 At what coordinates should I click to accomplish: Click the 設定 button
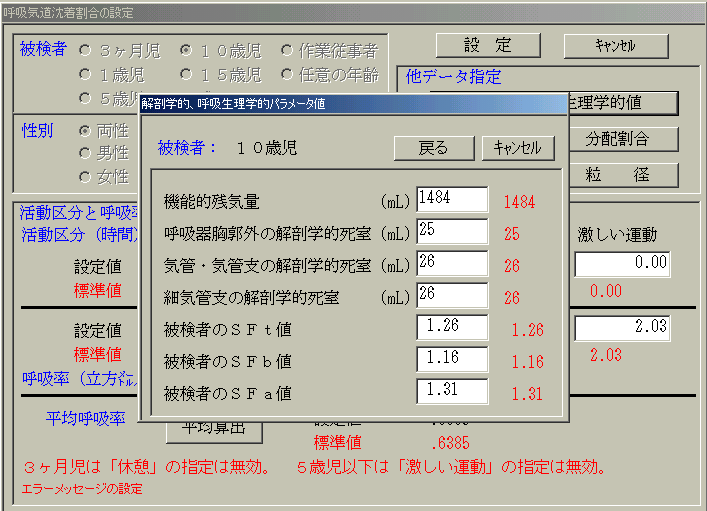tap(487, 46)
